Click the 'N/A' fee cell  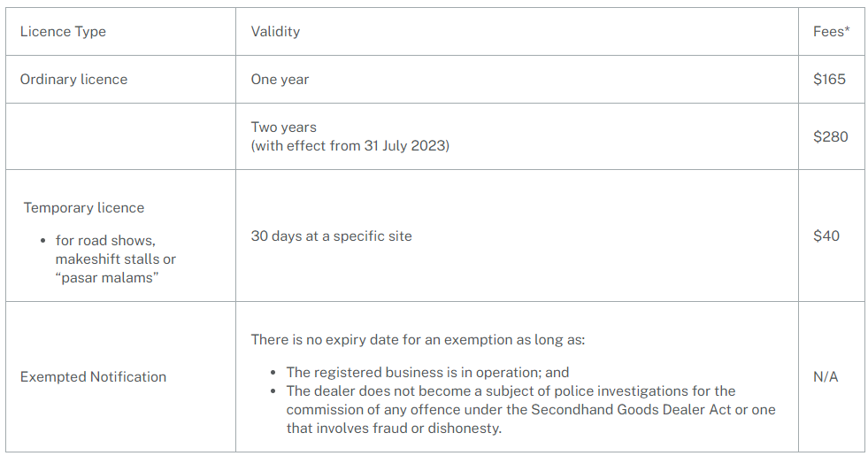click(x=826, y=377)
